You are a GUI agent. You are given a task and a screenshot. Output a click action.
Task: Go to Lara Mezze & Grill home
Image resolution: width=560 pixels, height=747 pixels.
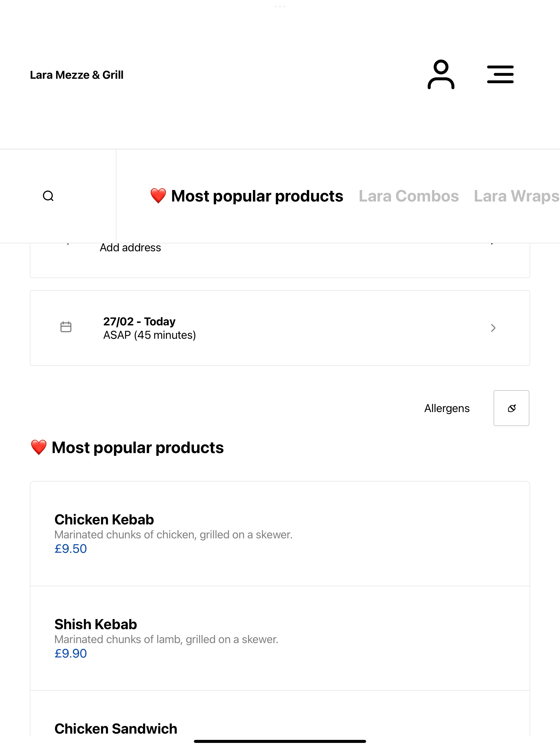(77, 75)
